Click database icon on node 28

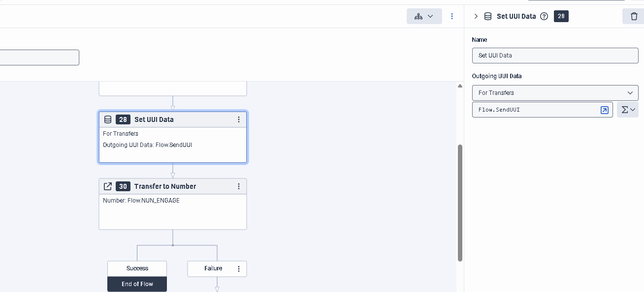[108, 119]
